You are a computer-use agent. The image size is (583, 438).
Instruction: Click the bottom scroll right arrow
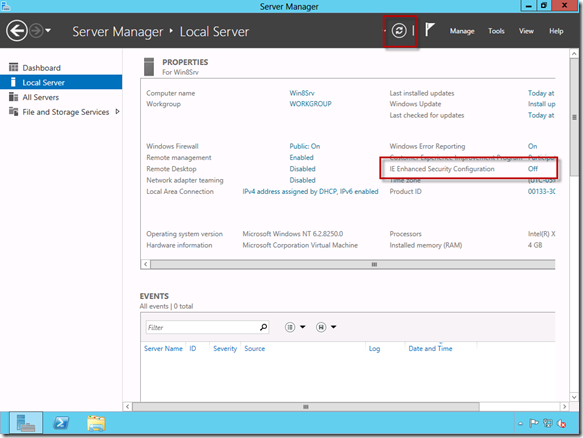click(564, 407)
